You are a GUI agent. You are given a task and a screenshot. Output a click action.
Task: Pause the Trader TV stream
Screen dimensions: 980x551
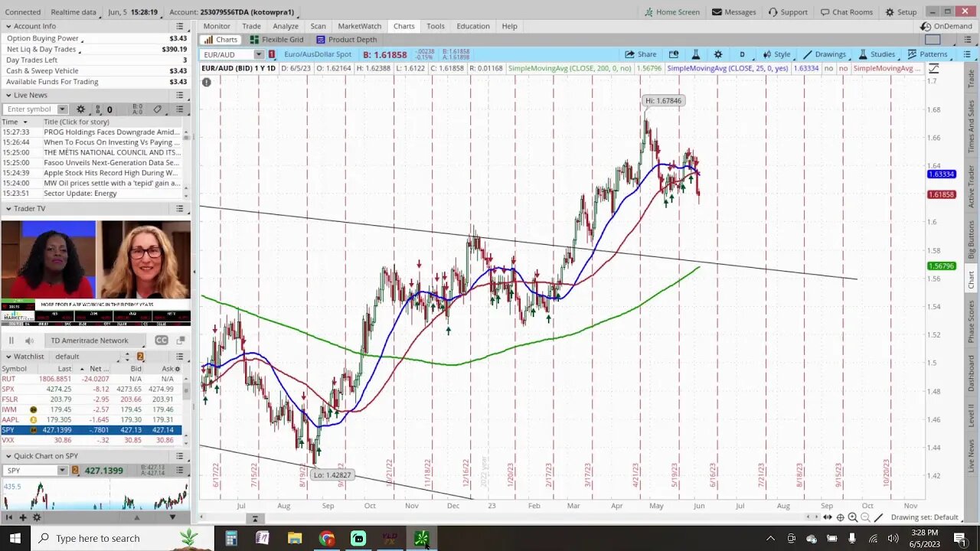click(x=11, y=341)
